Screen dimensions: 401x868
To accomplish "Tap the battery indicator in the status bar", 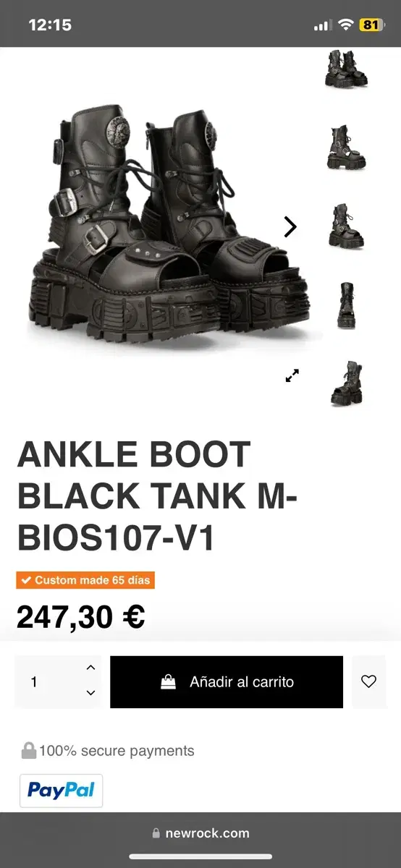I will tap(370, 25).
